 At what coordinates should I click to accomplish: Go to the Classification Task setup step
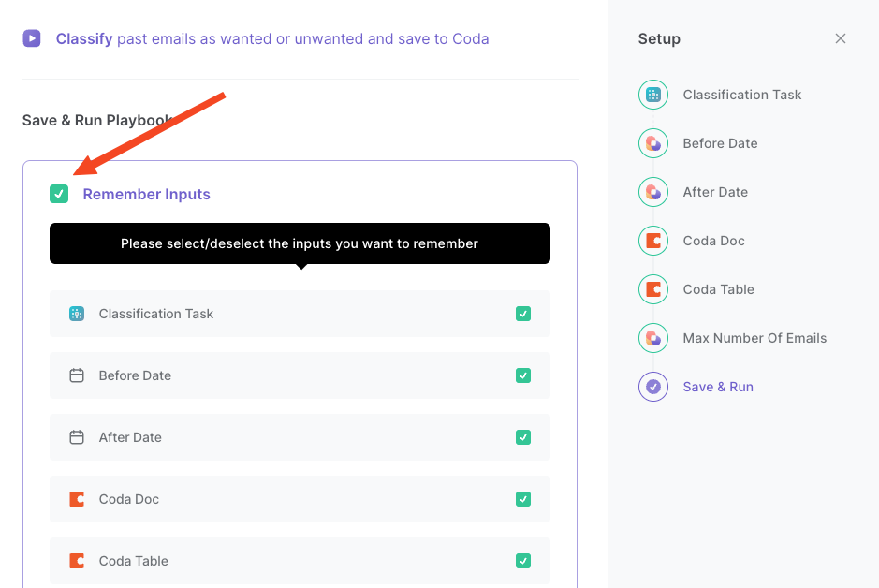click(741, 95)
